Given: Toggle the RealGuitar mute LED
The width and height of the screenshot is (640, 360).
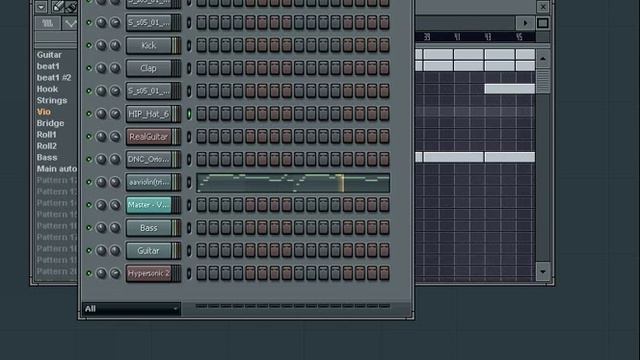Looking at the screenshot, I should [x=89, y=137].
